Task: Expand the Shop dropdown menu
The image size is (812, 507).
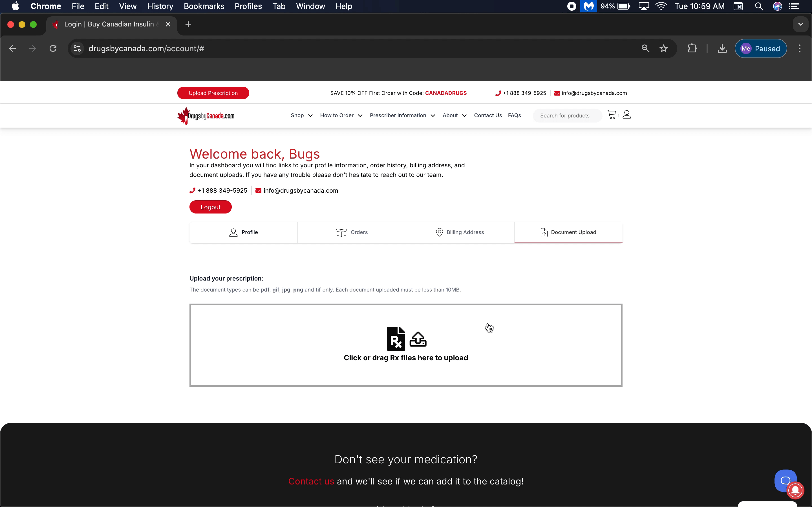Action: click(301, 115)
